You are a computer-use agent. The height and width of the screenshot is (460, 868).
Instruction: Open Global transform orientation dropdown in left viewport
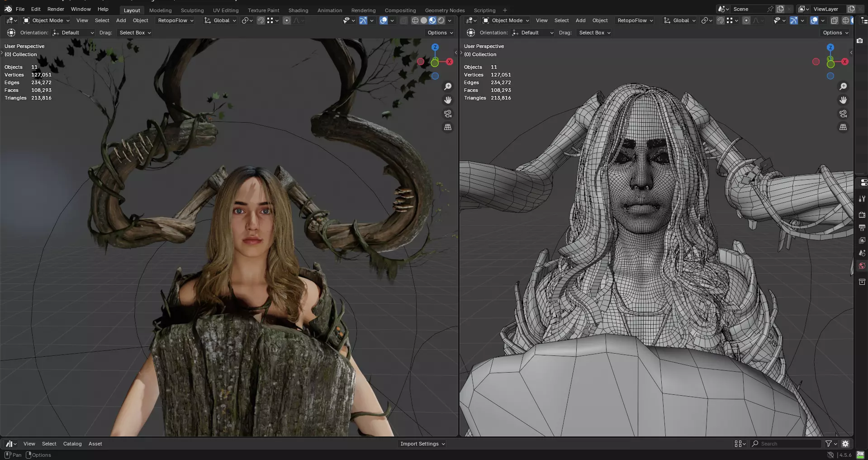coord(220,20)
